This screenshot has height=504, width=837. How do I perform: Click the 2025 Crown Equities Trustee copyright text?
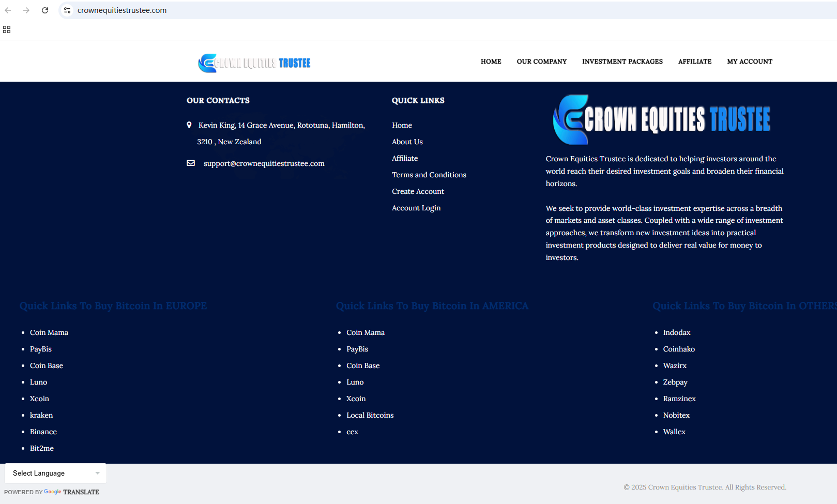click(x=705, y=487)
